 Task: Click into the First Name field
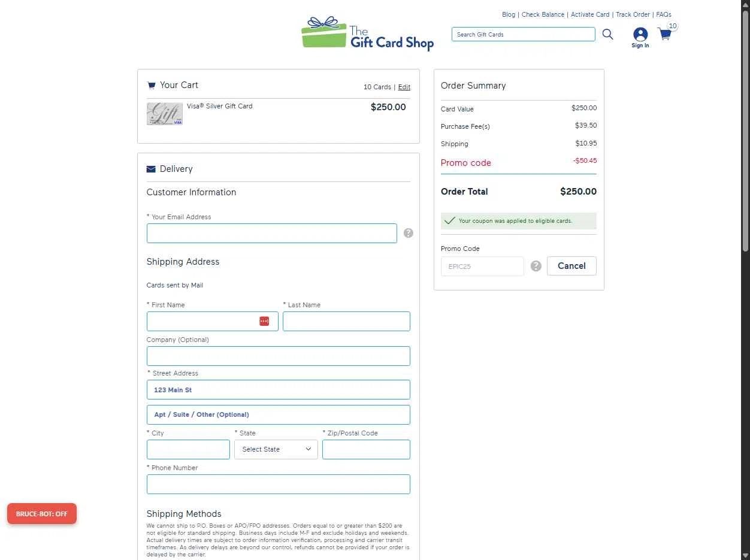(213, 321)
